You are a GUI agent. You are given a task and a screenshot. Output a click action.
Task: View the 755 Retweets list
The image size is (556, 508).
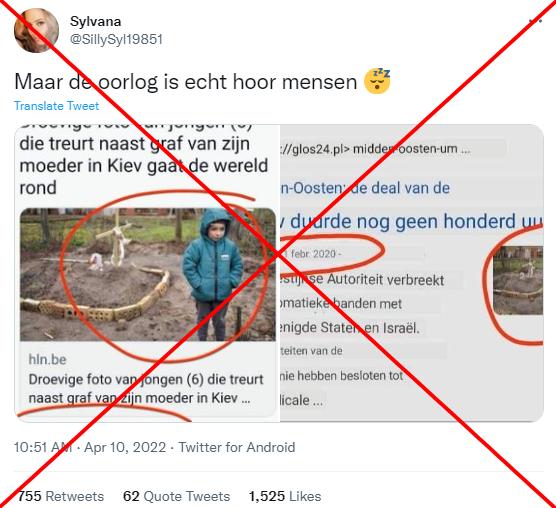tap(61, 496)
